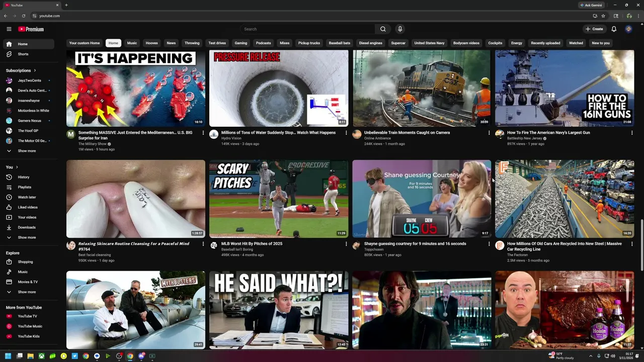
Task: Open YouTube Music in sidebar
Action: (28, 326)
